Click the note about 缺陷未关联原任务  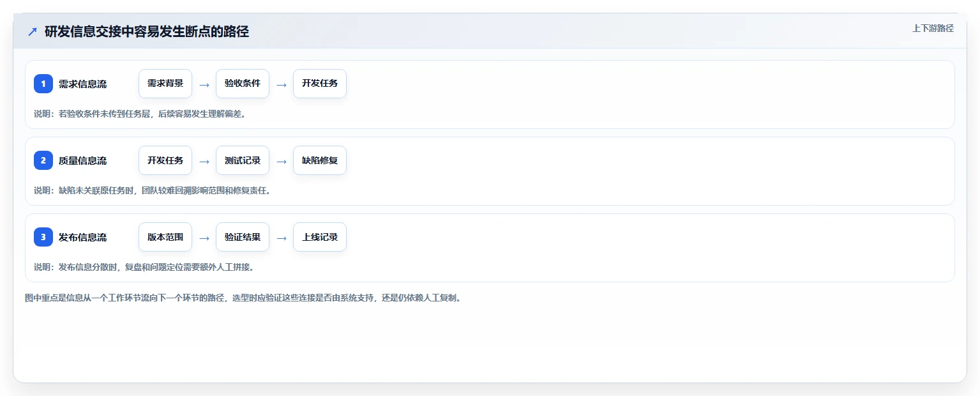point(152,190)
